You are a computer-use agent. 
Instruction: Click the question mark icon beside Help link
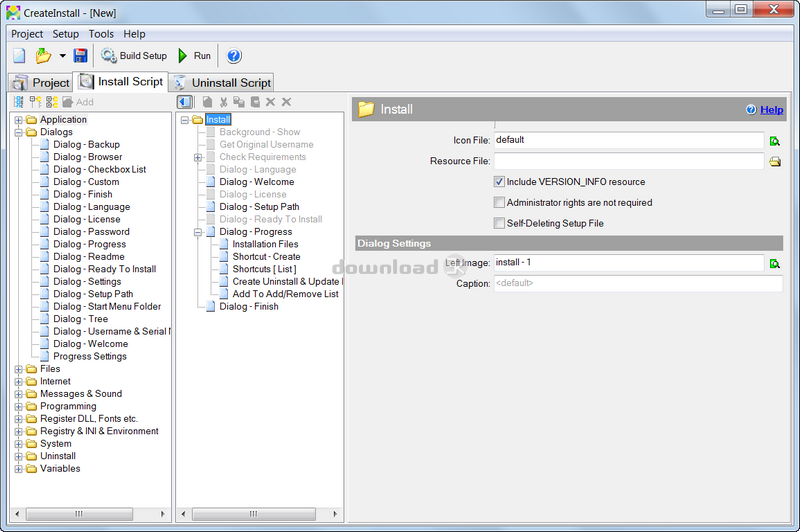pos(751,110)
